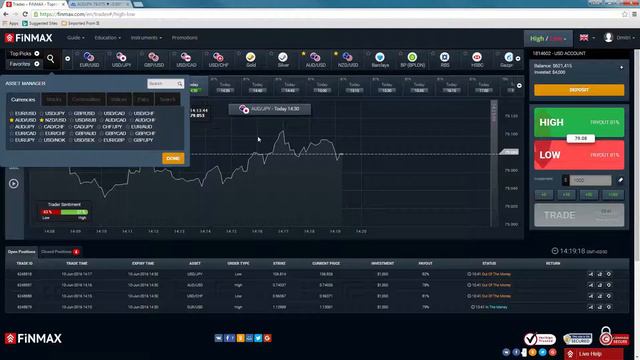The width and height of the screenshot is (640, 360).
Task: Switch to the Currencies tab in Asset Manager
Action: 23,100
